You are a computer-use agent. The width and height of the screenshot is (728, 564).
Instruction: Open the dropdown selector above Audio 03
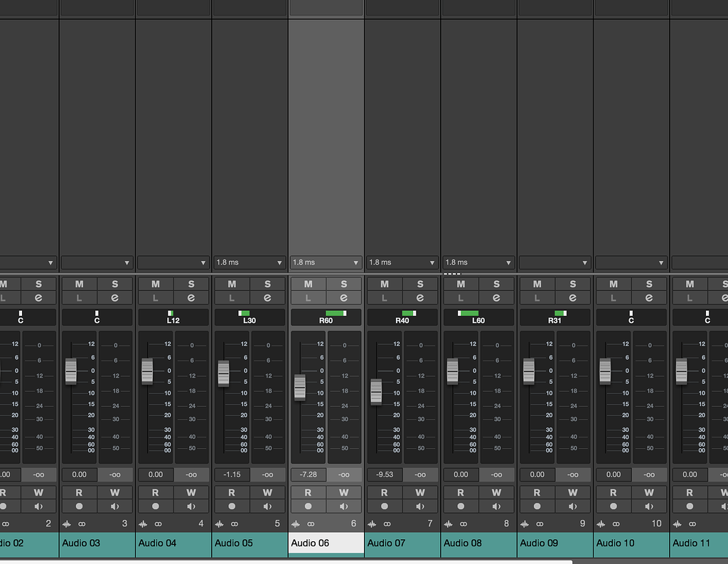(97, 262)
